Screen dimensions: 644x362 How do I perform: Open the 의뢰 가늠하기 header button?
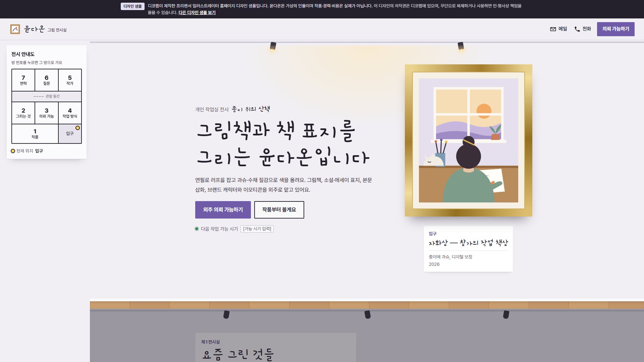(x=615, y=29)
